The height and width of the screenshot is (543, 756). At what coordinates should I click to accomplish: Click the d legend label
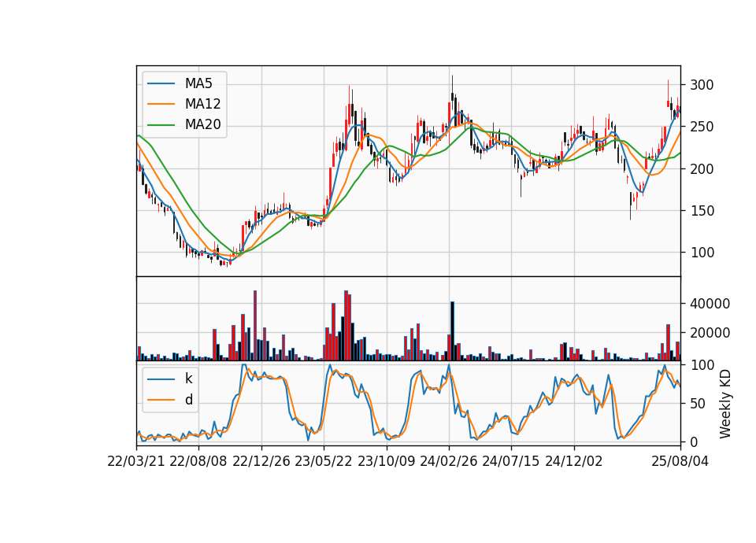click(x=188, y=400)
